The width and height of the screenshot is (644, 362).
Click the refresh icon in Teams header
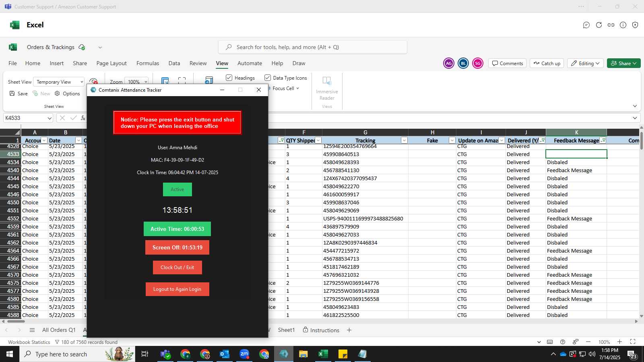pyautogui.click(x=599, y=25)
